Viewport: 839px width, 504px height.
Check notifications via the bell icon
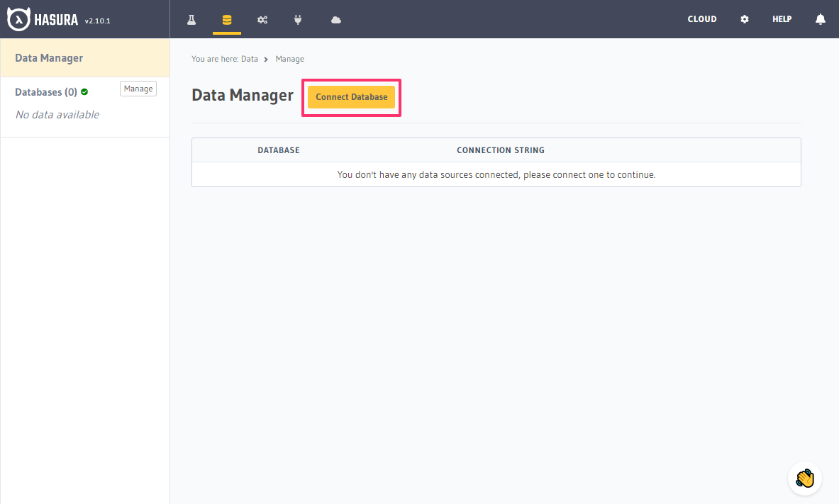click(x=820, y=19)
